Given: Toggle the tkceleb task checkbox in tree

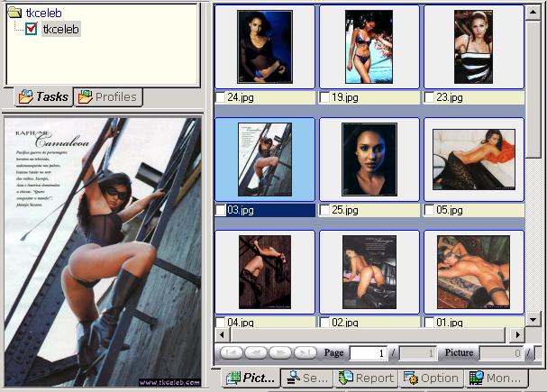Looking at the screenshot, I should coord(32,30).
